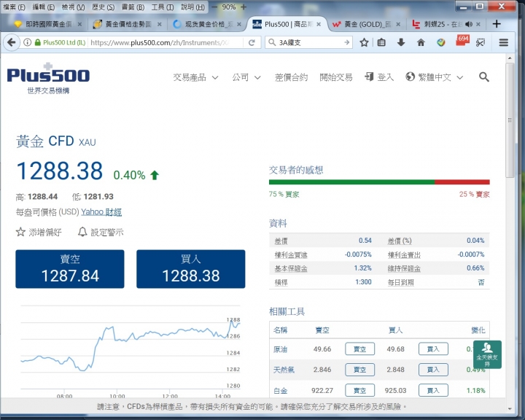525x420 pixels.
Task: Open a new browser tab with plus
Action: coord(497,24)
